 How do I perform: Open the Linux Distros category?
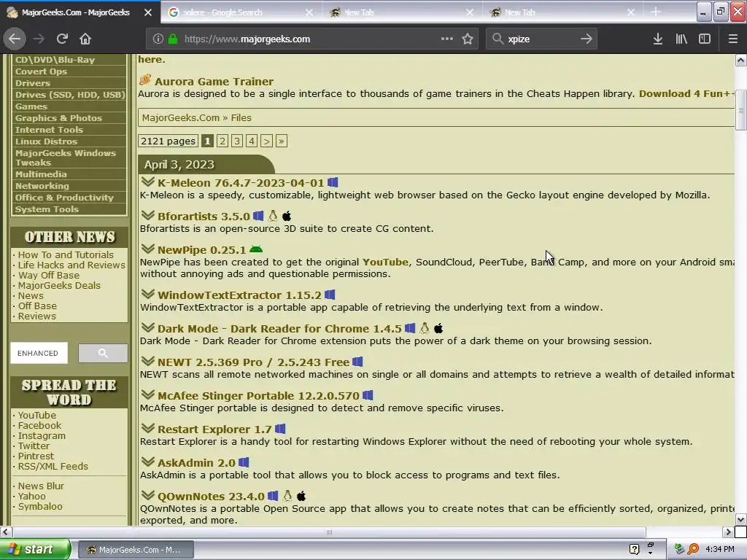(x=46, y=141)
